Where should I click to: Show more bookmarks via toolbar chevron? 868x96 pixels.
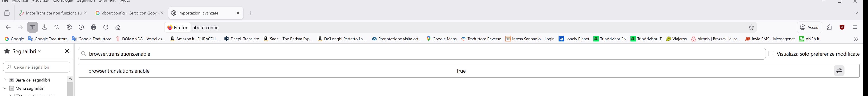856,39
